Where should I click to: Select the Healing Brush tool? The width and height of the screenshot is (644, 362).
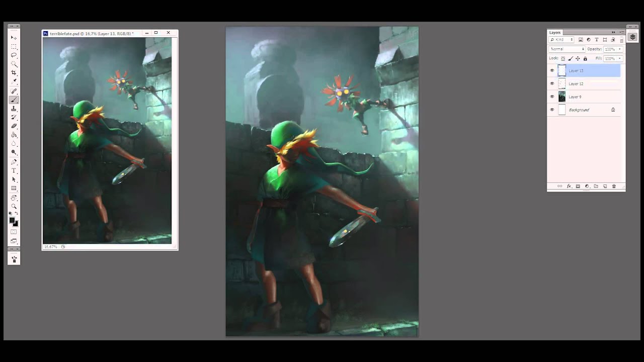coord(14,91)
